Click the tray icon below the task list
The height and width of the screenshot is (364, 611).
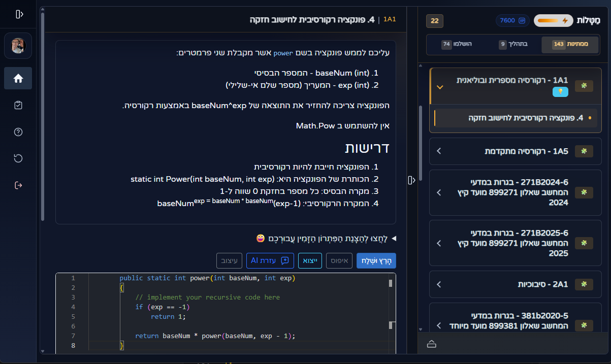pos(432,344)
